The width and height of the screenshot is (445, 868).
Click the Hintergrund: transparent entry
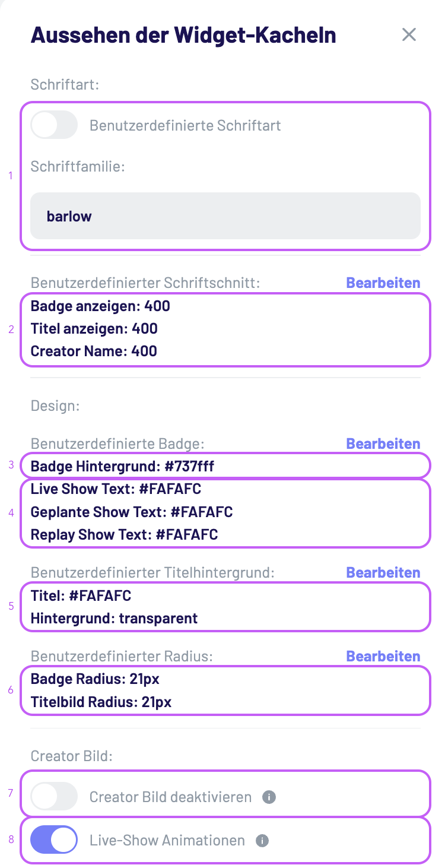[114, 618]
